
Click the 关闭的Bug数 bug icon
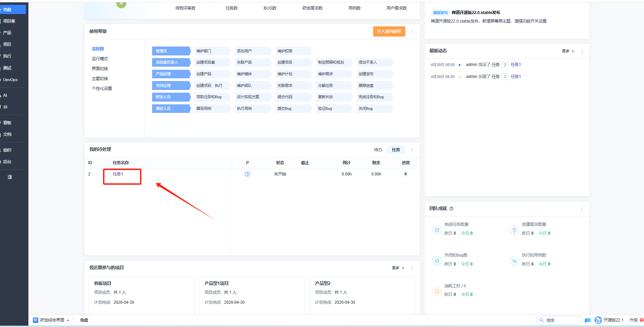pyautogui.click(x=437, y=261)
